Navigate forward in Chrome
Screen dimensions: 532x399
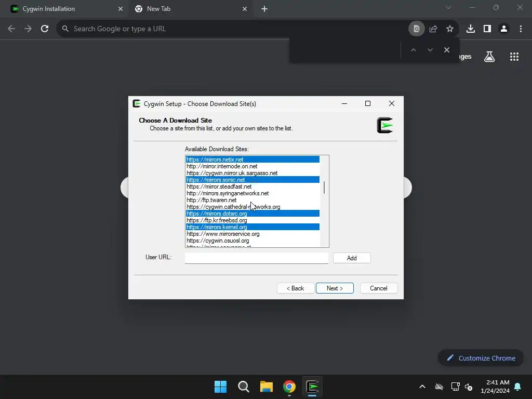(x=28, y=29)
